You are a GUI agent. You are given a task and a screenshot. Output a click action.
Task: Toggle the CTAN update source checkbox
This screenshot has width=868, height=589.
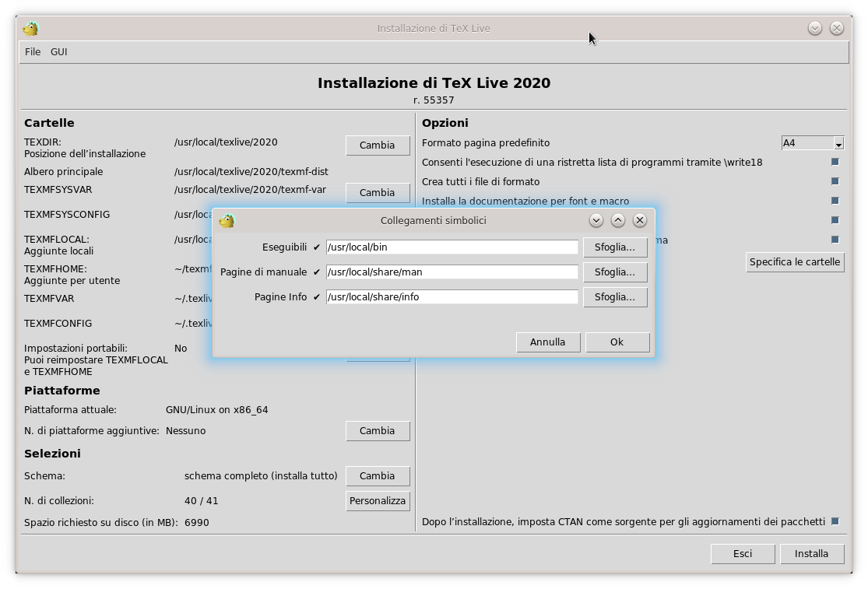click(x=835, y=521)
